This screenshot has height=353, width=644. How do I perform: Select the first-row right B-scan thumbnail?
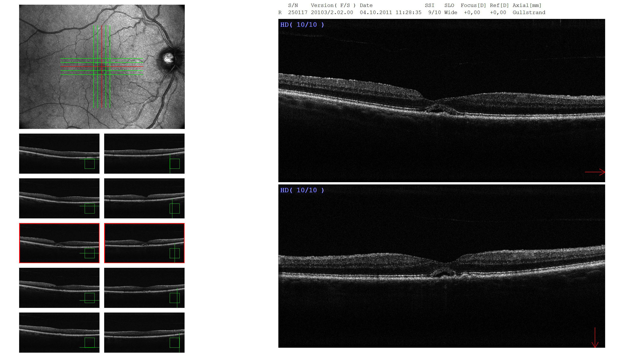pos(144,153)
